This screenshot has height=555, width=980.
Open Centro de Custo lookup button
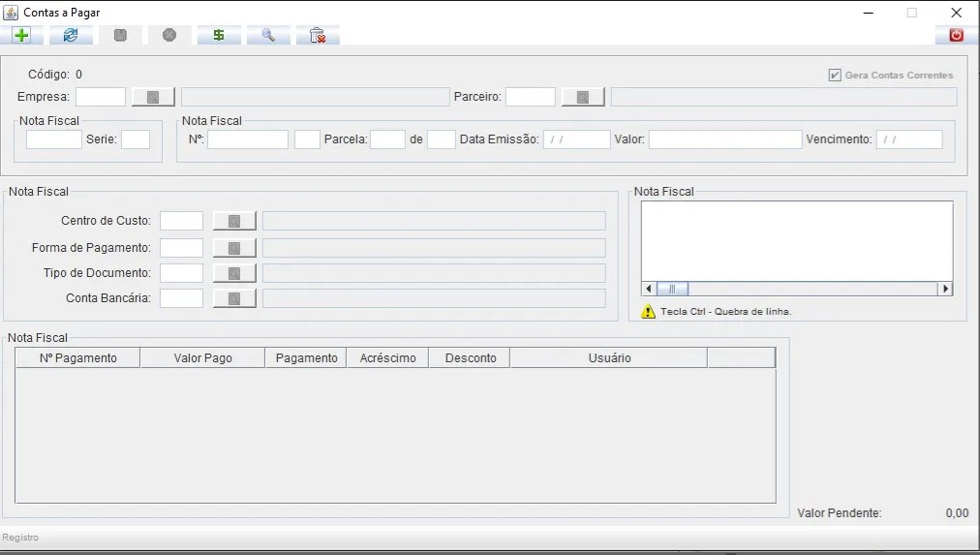[234, 221]
